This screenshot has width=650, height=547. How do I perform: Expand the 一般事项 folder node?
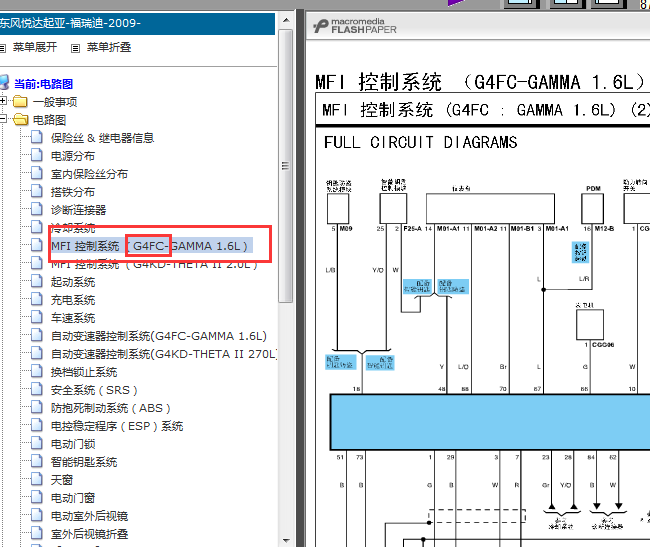click(3, 101)
